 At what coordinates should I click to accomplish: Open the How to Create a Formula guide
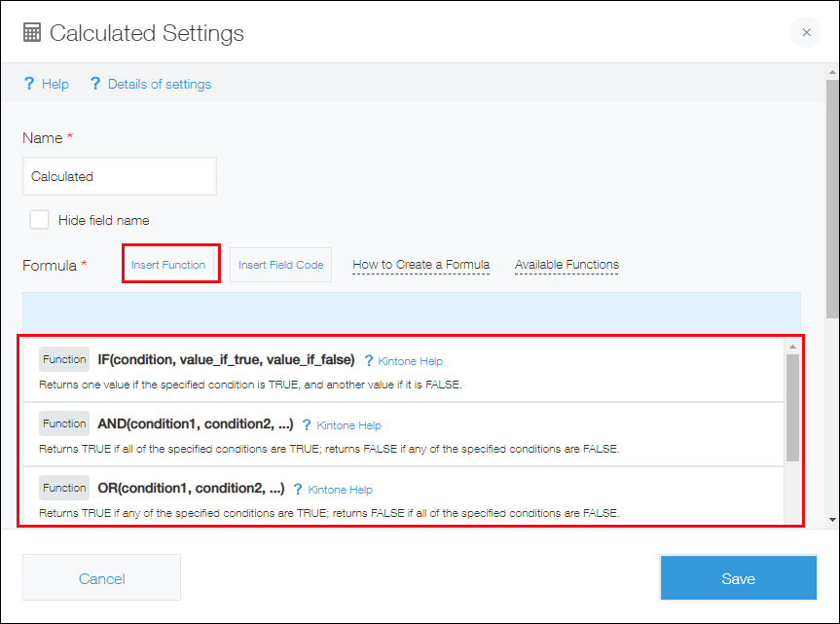coord(420,264)
